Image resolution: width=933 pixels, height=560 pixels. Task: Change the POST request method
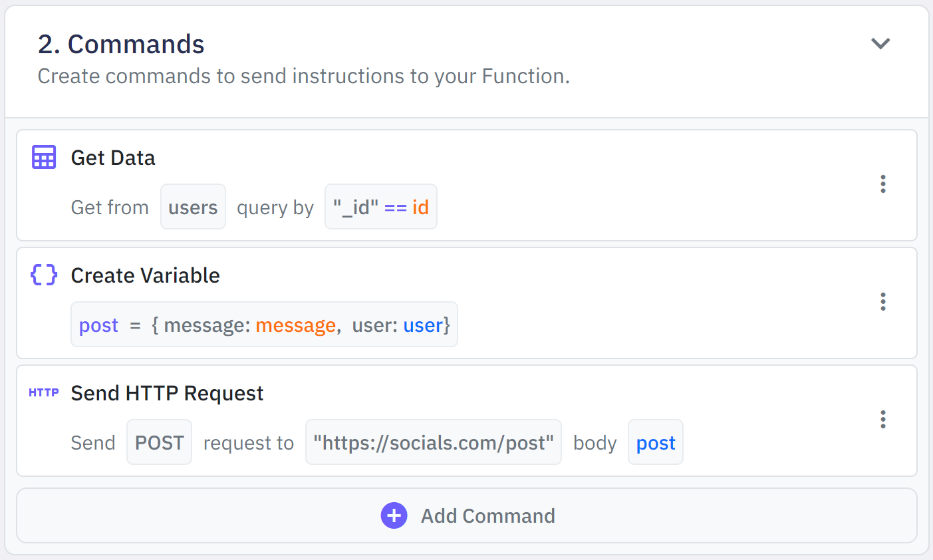[160, 442]
